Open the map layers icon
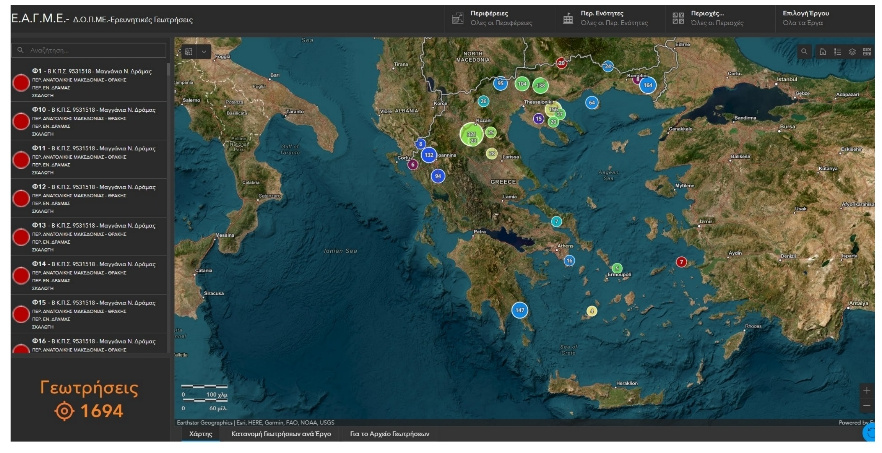 852,51
